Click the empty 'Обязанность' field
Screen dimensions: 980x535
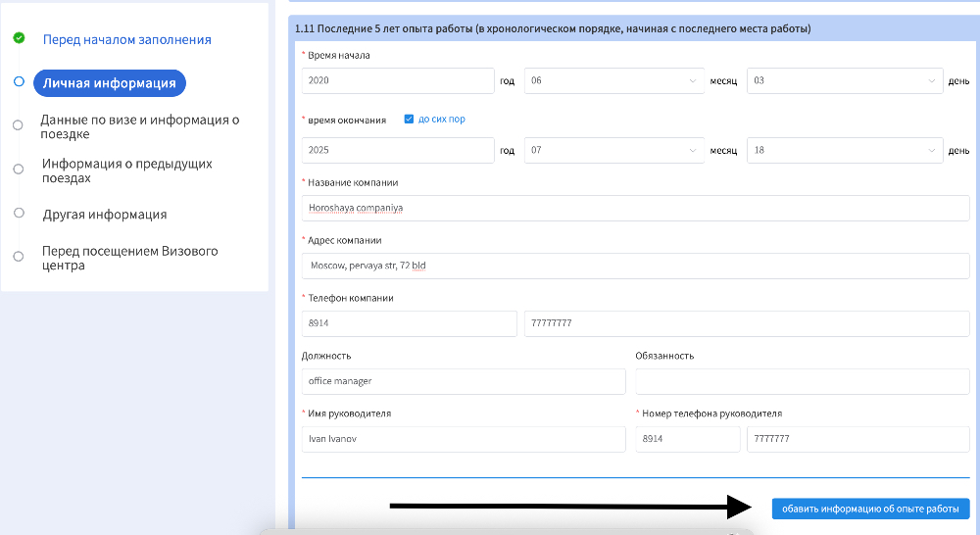point(802,381)
